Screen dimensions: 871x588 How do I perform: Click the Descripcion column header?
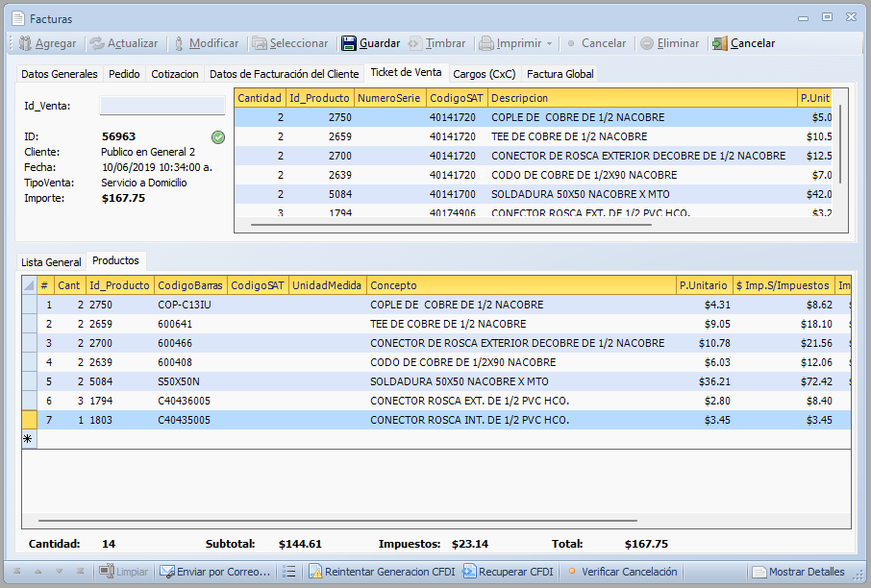pos(642,98)
